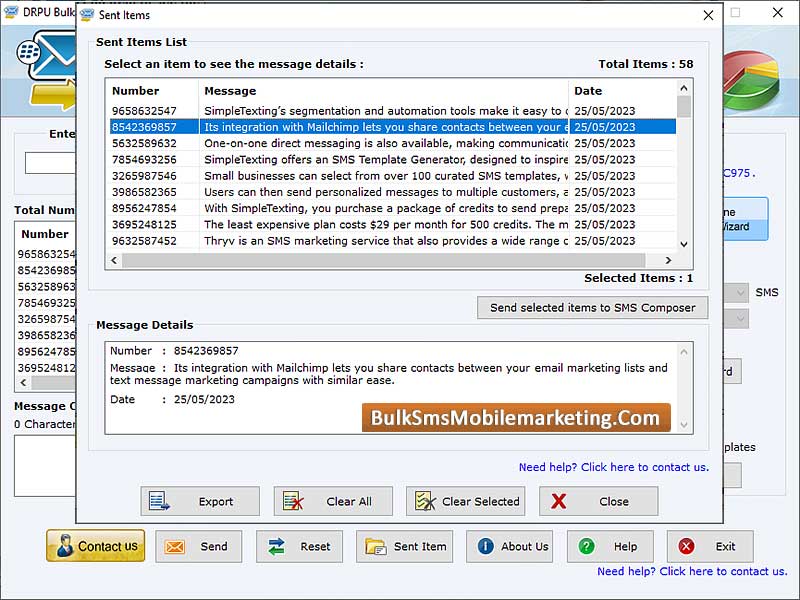Image resolution: width=800 pixels, height=600 pixels.
Task: Click the down arrow of the list scrollbar
Action: (684, 241)
